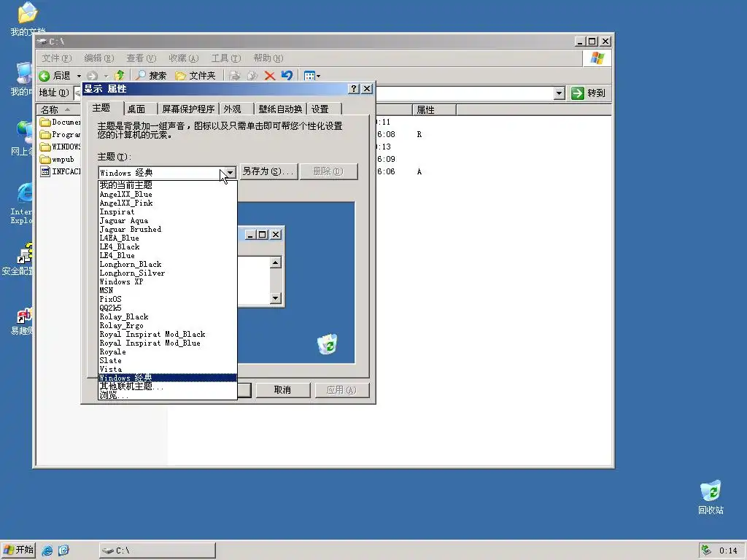747x560 pixels.
Task: Click the 另存为(S)... button
Action: tap(268, 171)
